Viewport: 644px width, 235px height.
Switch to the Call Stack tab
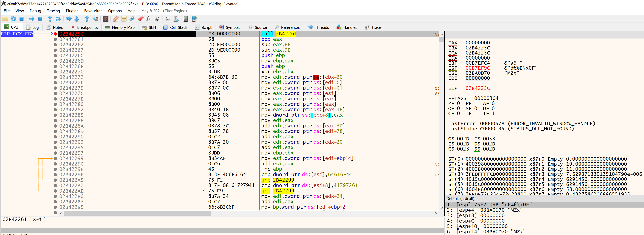(x=176, y=27)
